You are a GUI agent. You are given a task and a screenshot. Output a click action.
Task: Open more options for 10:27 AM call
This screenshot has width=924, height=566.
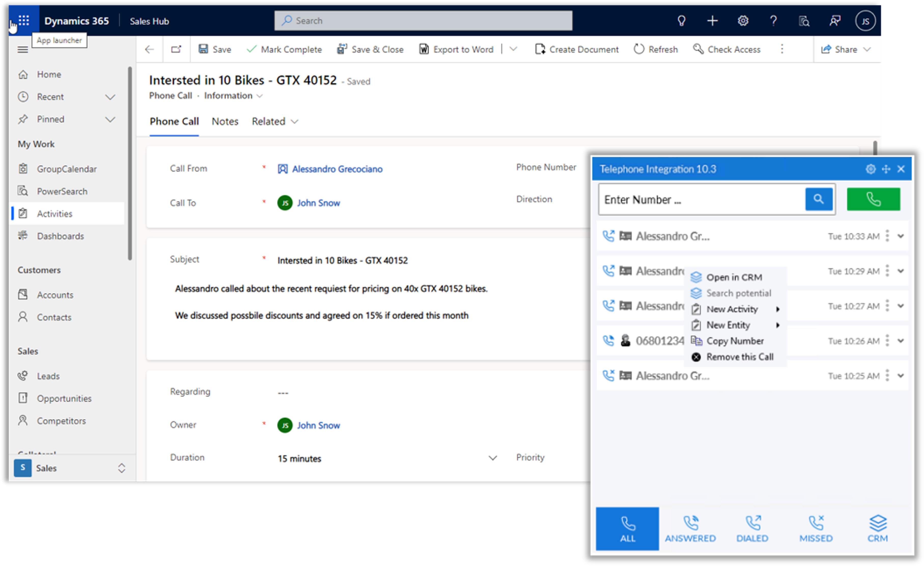(x=887, y=305)
